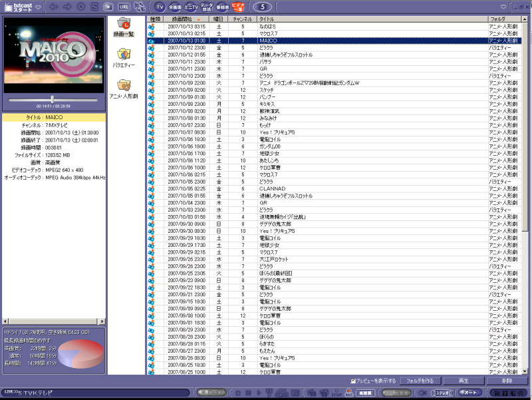Select the らきすた recording

coord(334,344)
